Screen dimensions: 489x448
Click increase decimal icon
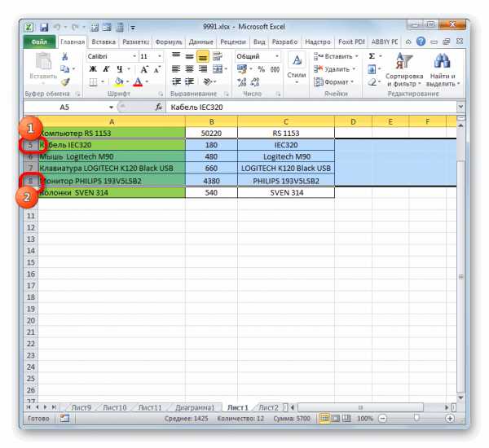[242, 82]
